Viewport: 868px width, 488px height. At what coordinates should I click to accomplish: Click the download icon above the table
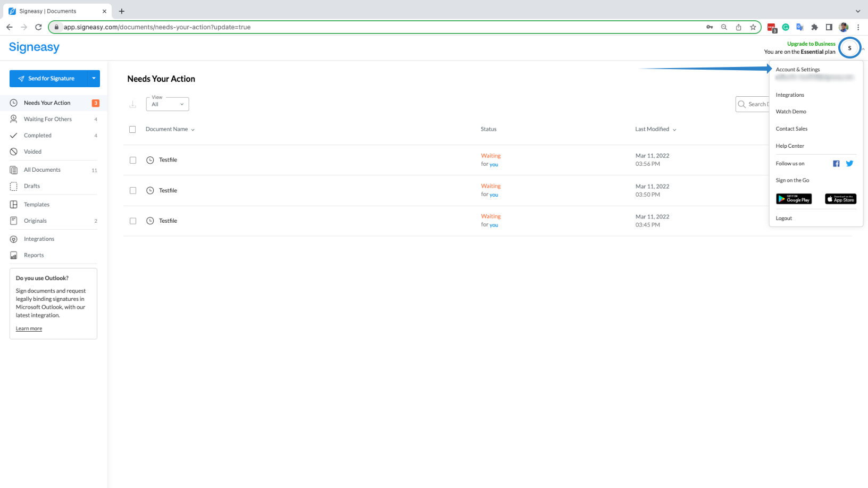tap(133, 104)
